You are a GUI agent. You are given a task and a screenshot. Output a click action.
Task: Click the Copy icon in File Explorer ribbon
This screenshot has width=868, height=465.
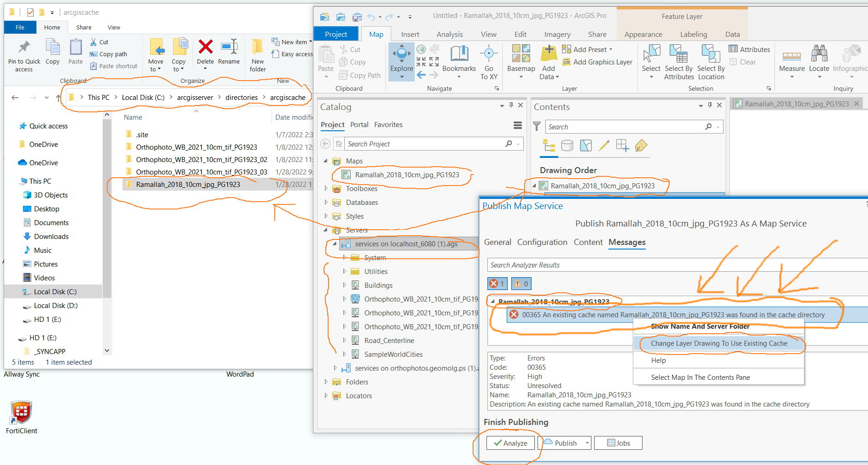pos(52,51)
